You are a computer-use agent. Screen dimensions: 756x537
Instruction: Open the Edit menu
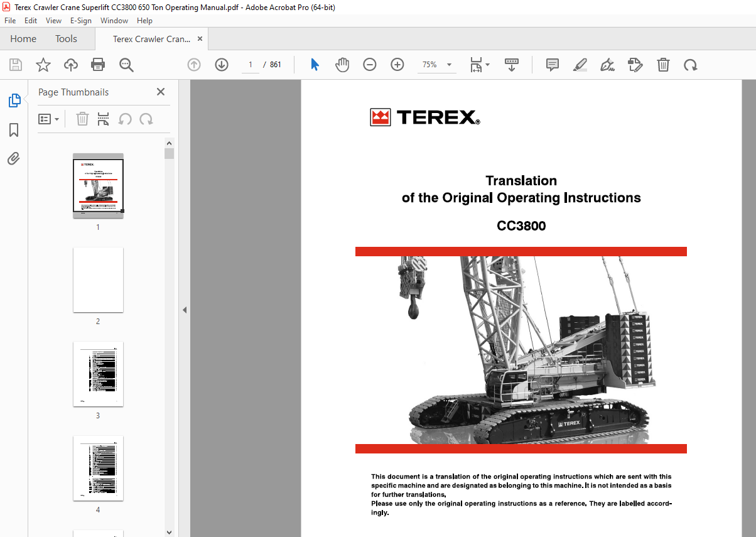(x=31, y=21)
